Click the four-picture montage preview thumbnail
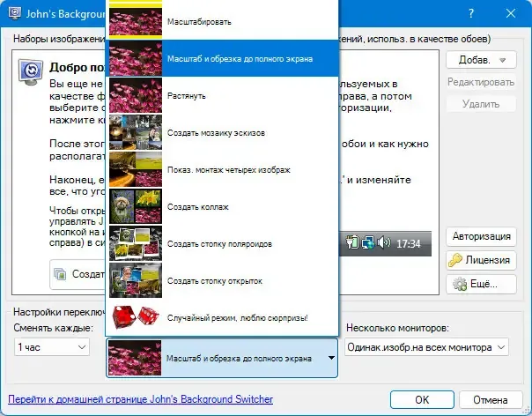This screenshot has width=532, height=416. point(136,169)
